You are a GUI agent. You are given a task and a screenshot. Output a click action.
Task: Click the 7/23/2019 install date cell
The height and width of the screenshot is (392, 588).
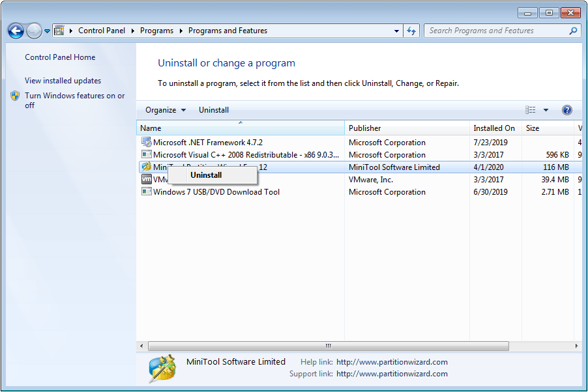[x=490, y=143]
